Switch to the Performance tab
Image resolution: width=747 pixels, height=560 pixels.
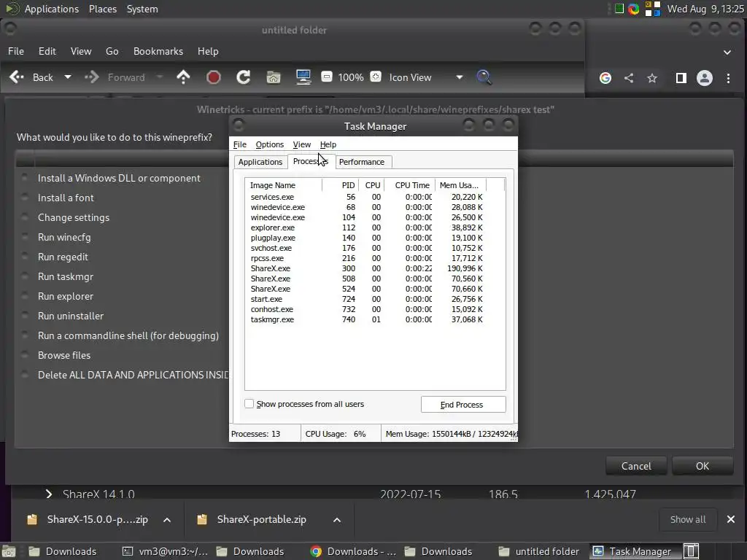point(362,162)
